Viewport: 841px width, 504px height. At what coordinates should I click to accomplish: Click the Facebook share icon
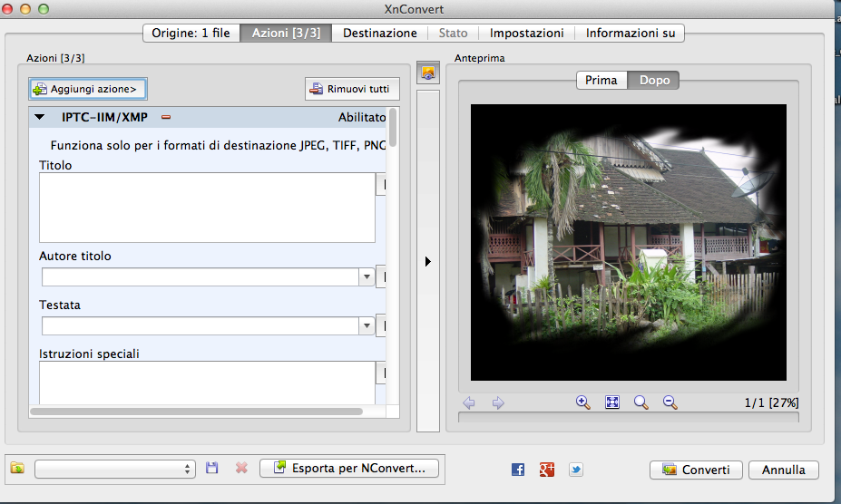point(518,470)
